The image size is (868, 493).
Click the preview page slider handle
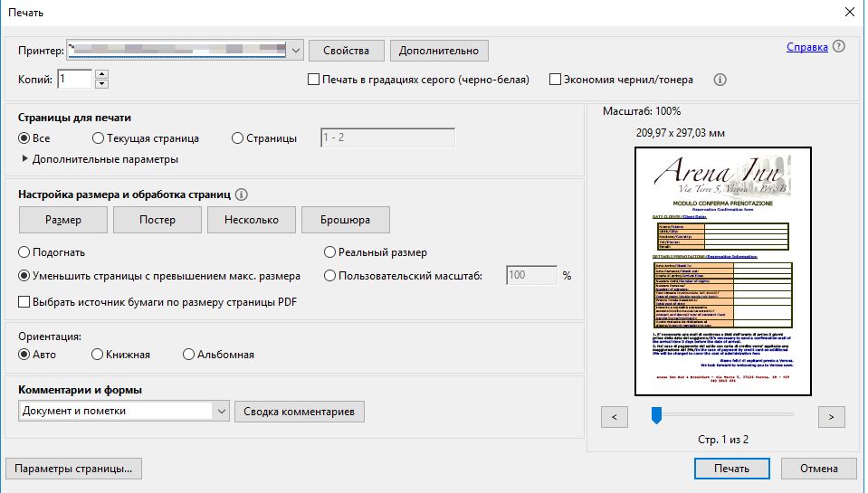click(656, 415)
